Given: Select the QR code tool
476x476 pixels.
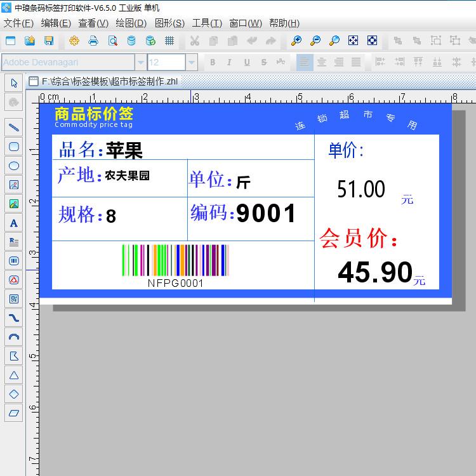Looking at the screenshot, I should [14, 299].
